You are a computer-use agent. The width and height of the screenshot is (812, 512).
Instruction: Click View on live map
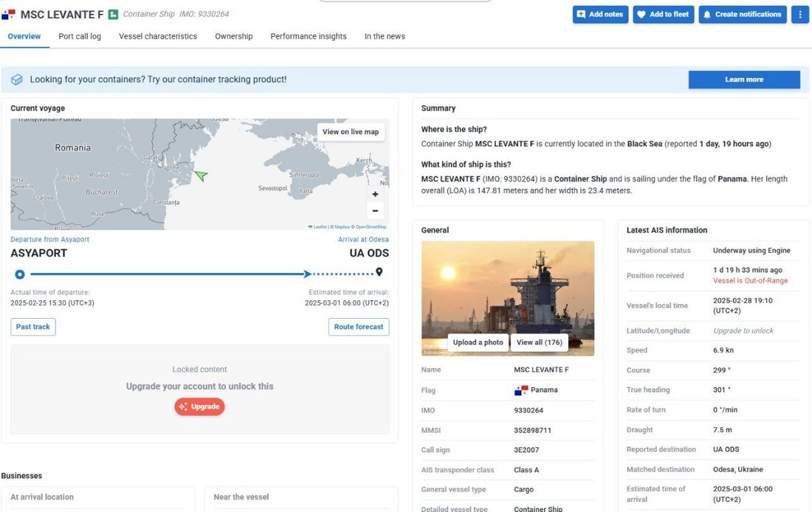click(351, 131)
